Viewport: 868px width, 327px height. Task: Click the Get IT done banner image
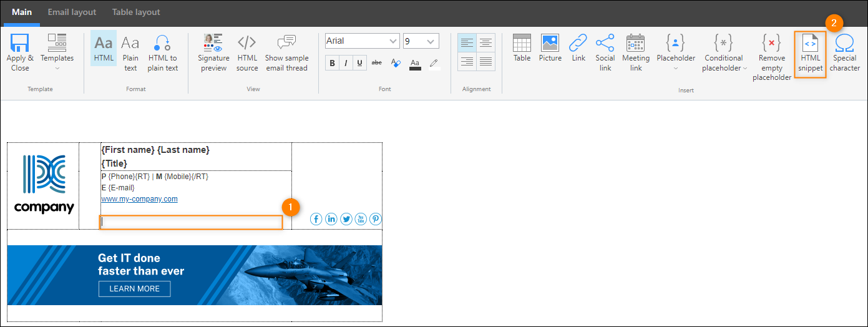195,275
